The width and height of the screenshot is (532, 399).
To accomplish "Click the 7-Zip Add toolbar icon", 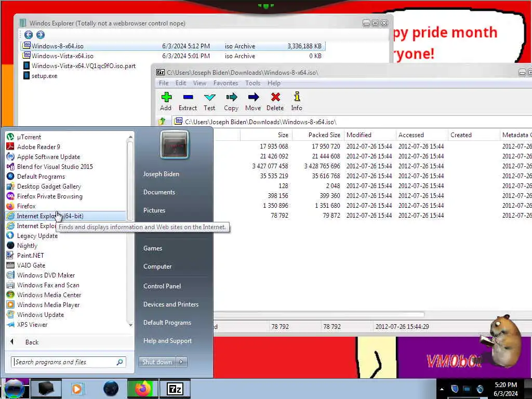I will coord(166,97).
